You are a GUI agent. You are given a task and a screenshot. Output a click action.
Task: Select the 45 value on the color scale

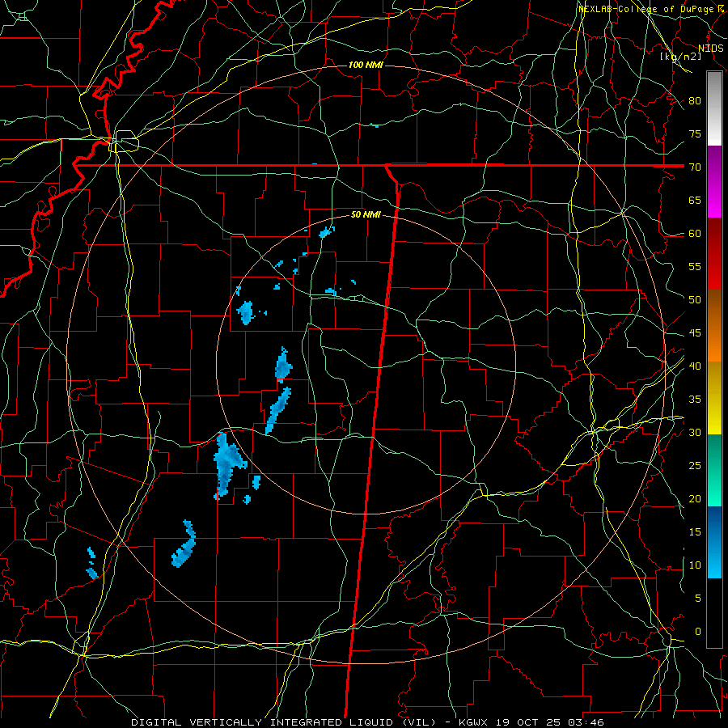tap(695, 333)
